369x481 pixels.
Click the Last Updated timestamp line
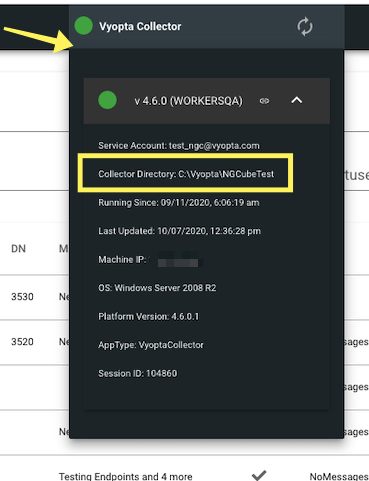[x=179, y=231]
